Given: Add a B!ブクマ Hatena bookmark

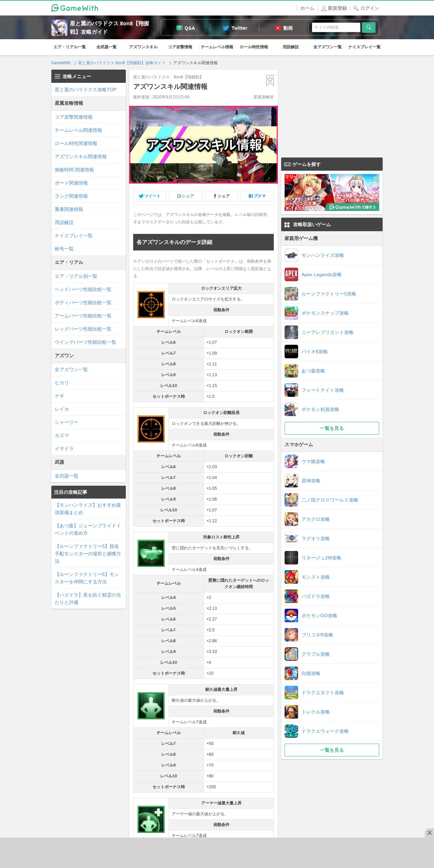Looking at the screenshot, I should [257, 196].
